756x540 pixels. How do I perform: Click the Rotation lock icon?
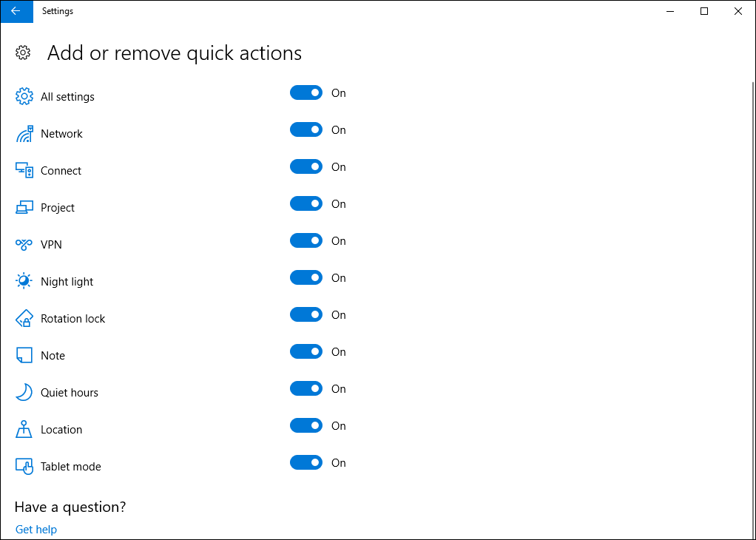[24, 318]
